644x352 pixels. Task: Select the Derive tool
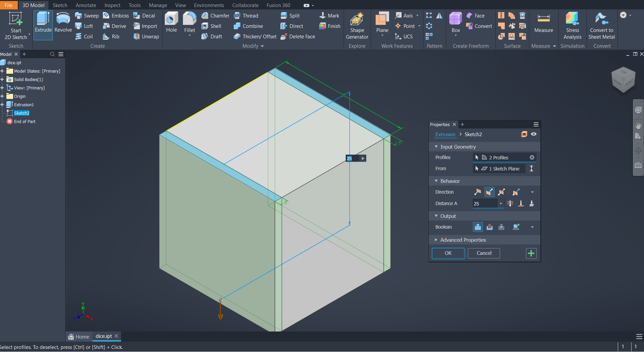click(115, 26)
